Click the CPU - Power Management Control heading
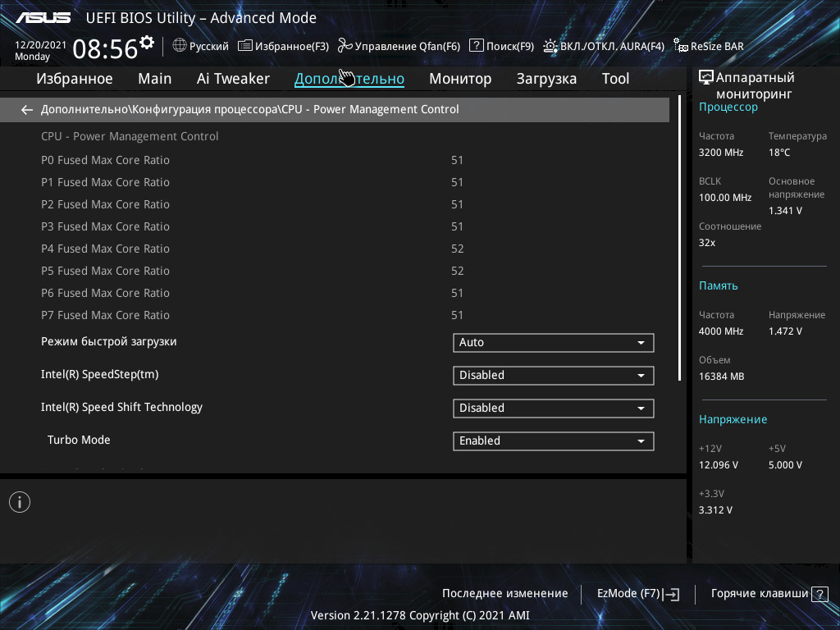The image size is (840, 630). [130, 136]
